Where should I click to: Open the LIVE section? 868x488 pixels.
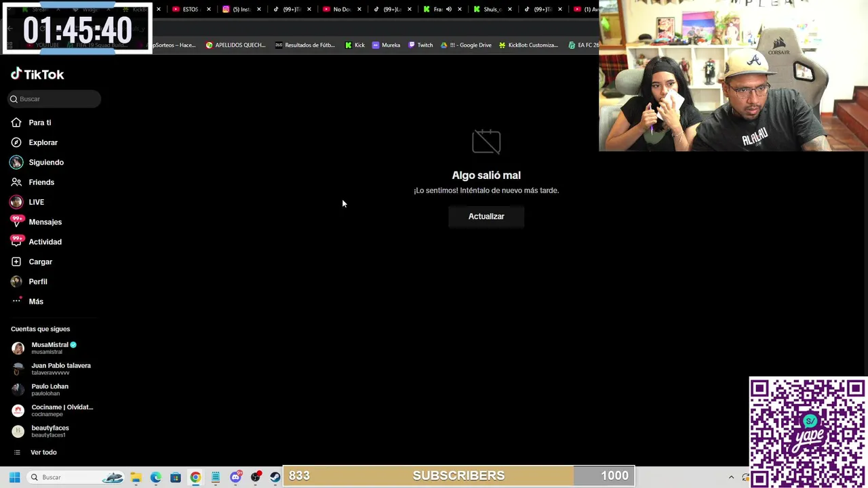pyautogui.click(x=37, y=202)
